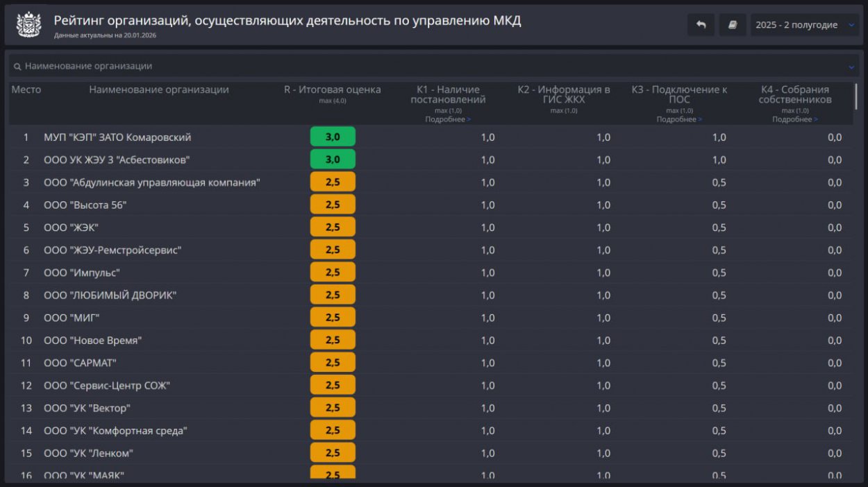Image resolution: width=868 pixels, height=487 pixels.
Task: Open 'Подробнее' link under K1 column
Action: [448, 119]
